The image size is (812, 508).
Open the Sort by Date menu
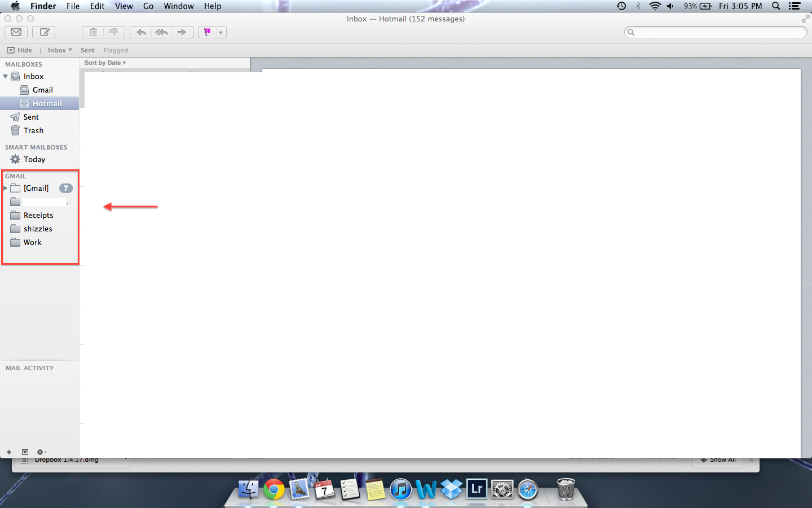click(x=105, y=63)
